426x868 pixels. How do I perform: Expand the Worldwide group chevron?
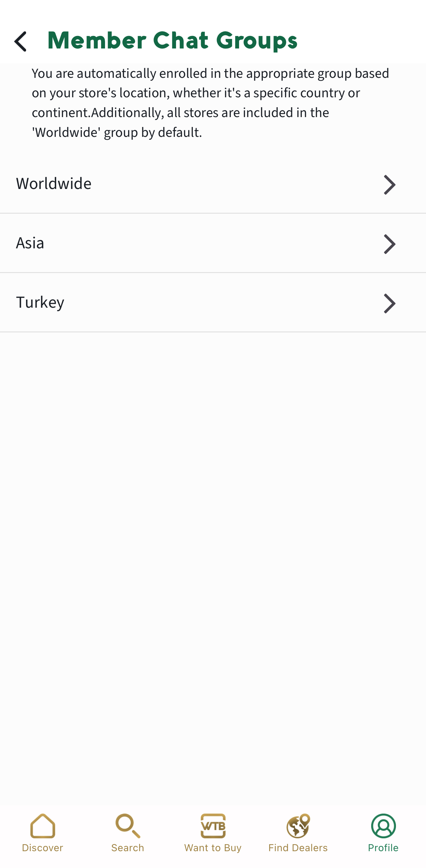point(389,185)
